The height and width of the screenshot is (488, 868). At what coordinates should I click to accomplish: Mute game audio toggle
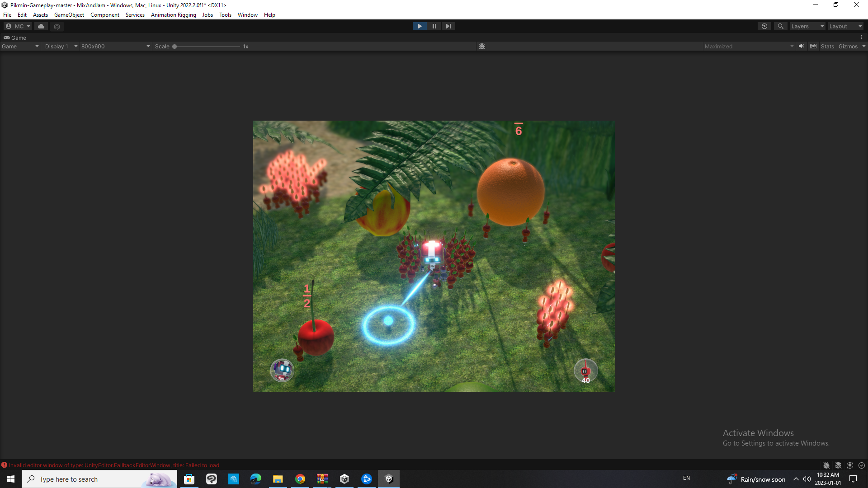pos(802,46)
